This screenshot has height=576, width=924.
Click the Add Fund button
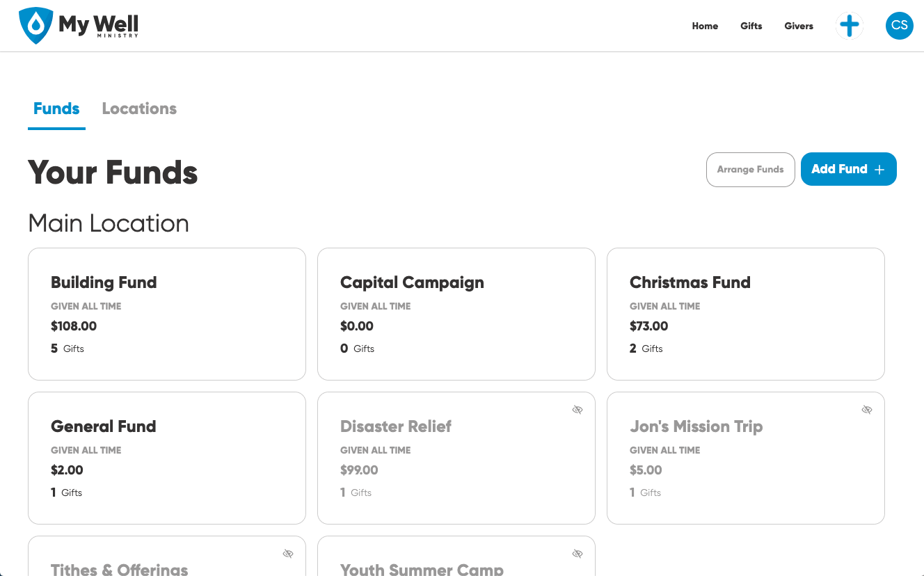(849, 169)
